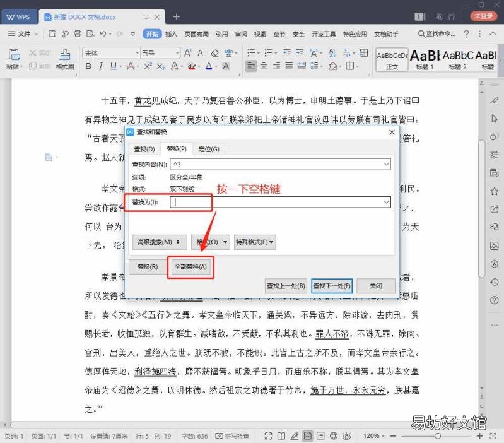Apply text highlight color
This screenshot has height=443, width=504.
click(192, 66)
